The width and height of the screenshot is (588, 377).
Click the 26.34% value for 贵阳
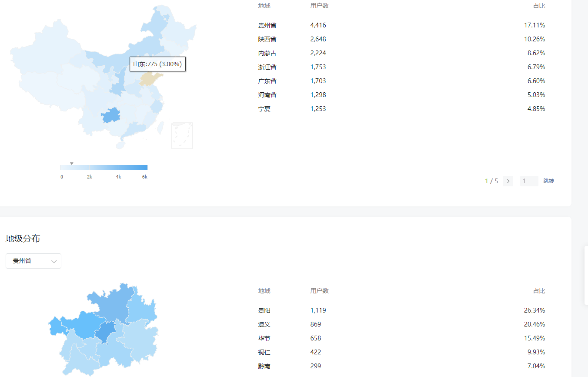coord(535,310)
